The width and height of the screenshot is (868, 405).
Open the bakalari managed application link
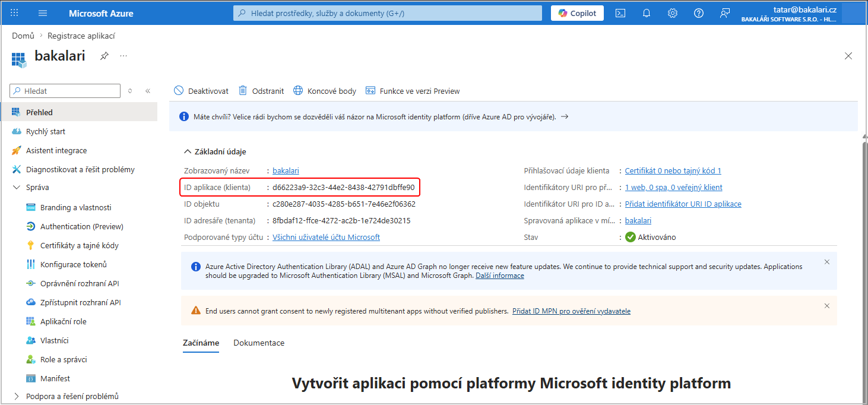[638, 220]
